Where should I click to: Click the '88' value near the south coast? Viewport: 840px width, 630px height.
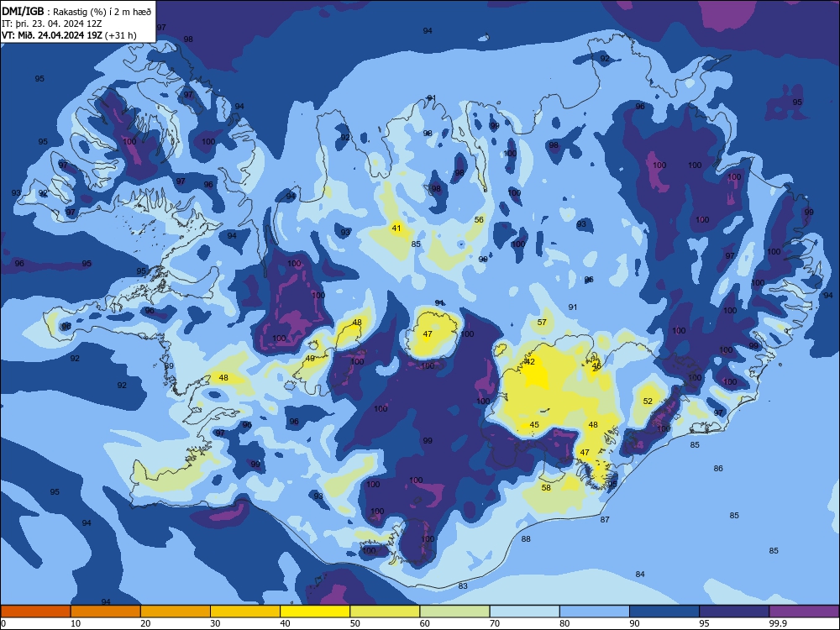(x=526, y=539)
